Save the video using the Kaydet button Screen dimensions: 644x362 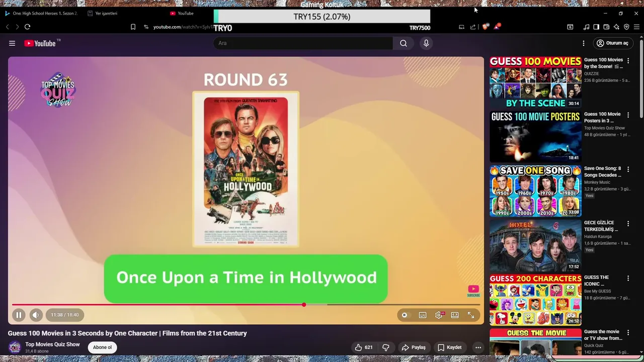pyautogui.click(x=449, y=347)
